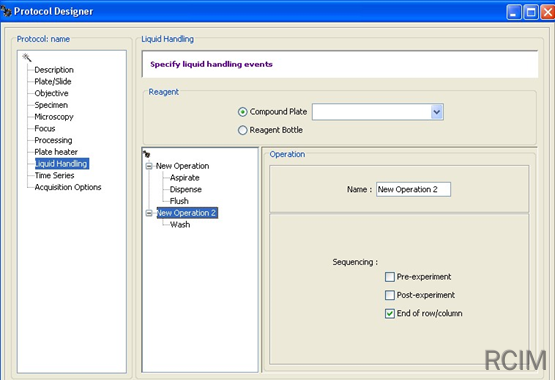Image resolution: width=555 pixels, height=380 pixels.
Task: Open the Processing protocol section
Action: coord(53,140)
